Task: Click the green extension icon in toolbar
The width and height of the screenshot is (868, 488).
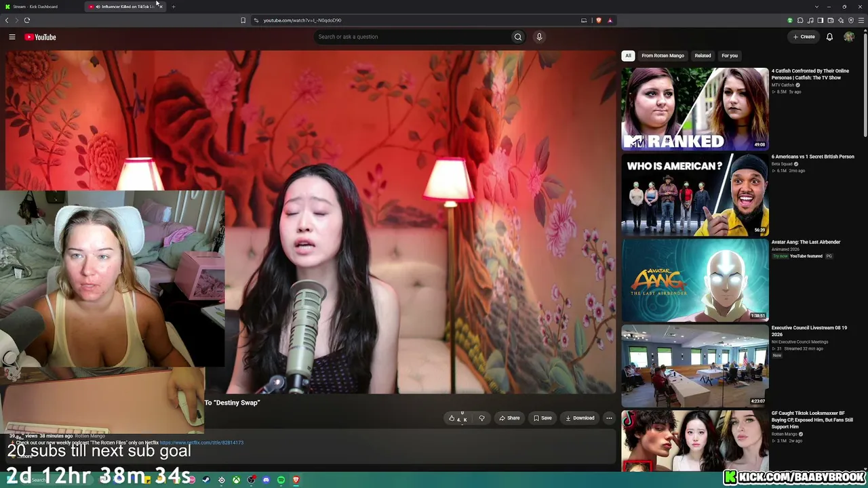Action: pyautogui.click(x=790, y=20)
